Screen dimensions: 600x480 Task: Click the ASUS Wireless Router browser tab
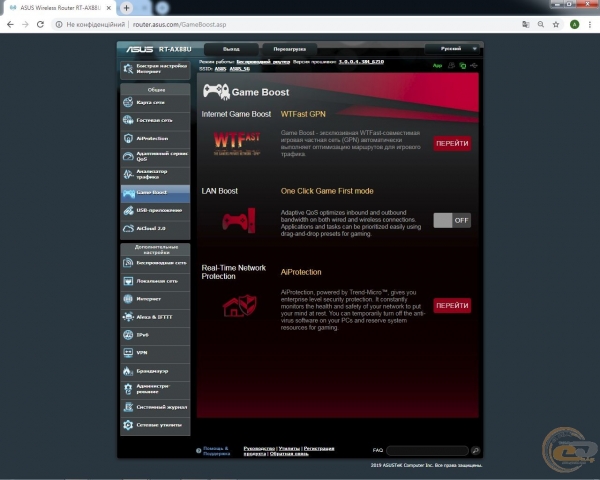pos(59,8)
